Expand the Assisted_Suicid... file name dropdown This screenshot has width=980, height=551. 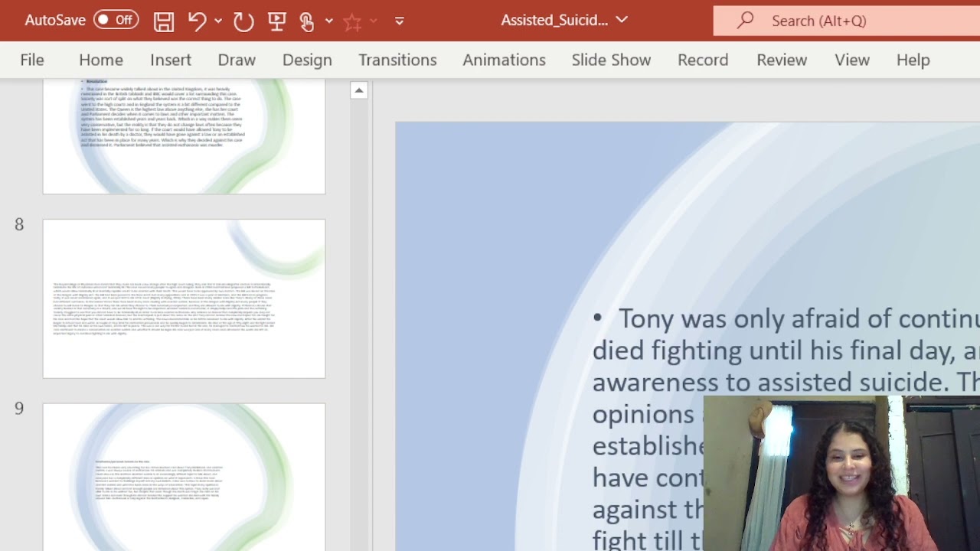pos(622,20)
